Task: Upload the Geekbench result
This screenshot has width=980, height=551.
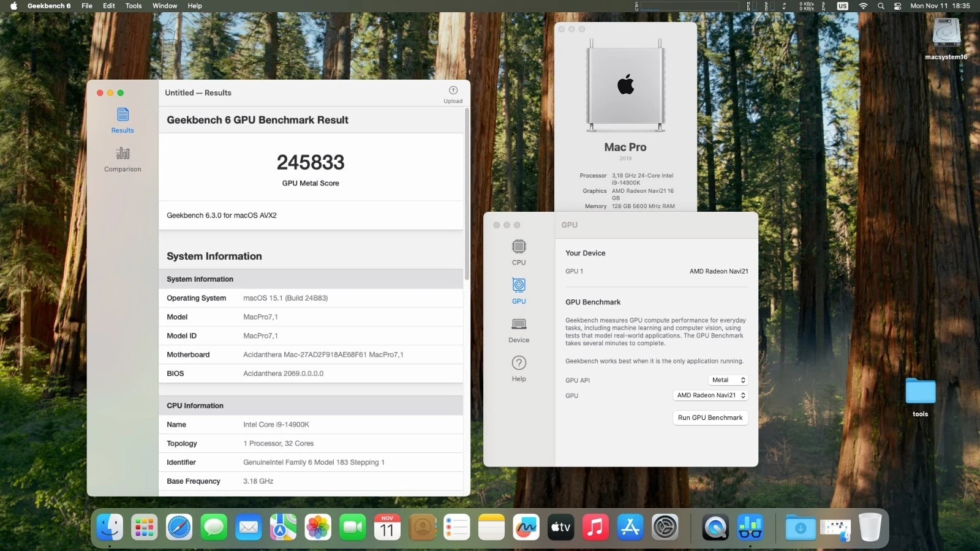Action: tap(453, 95)
